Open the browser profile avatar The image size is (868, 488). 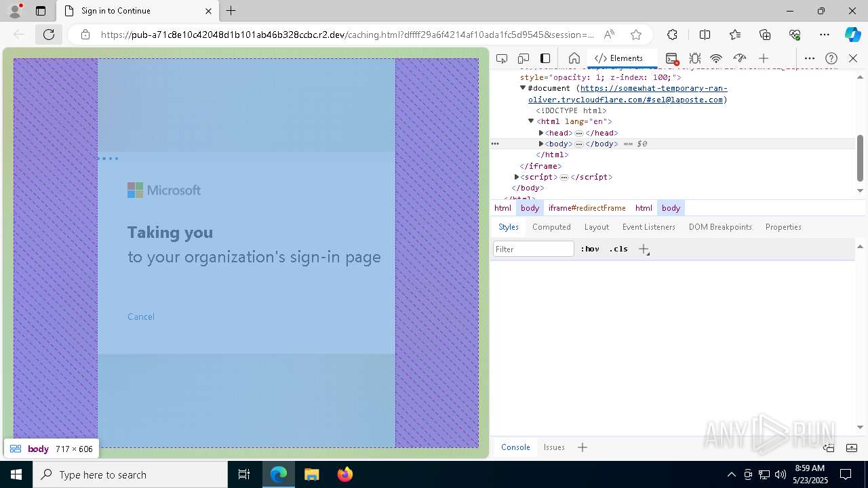15,11
